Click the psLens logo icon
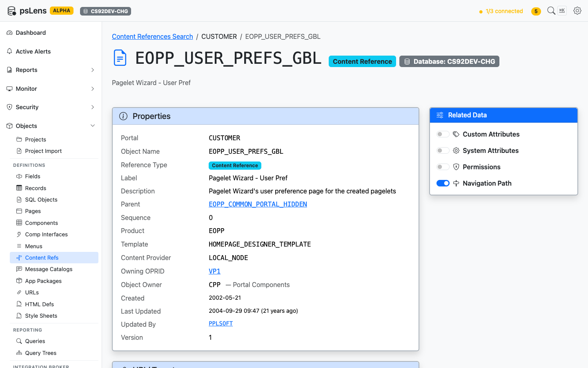Viewport: 588px width, 368px height. (11, 11)
